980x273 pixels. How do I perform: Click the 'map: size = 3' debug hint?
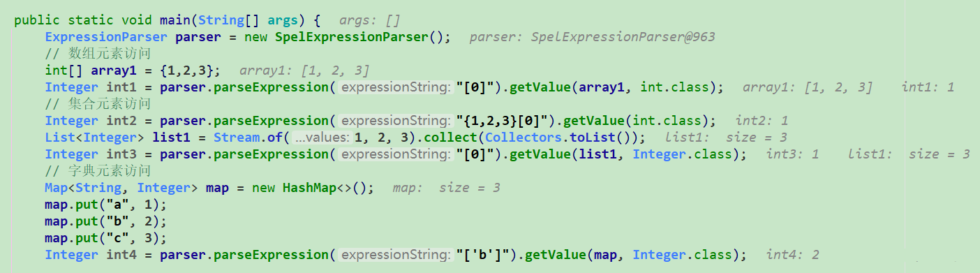pyautogui.click(x=446, y=188)
